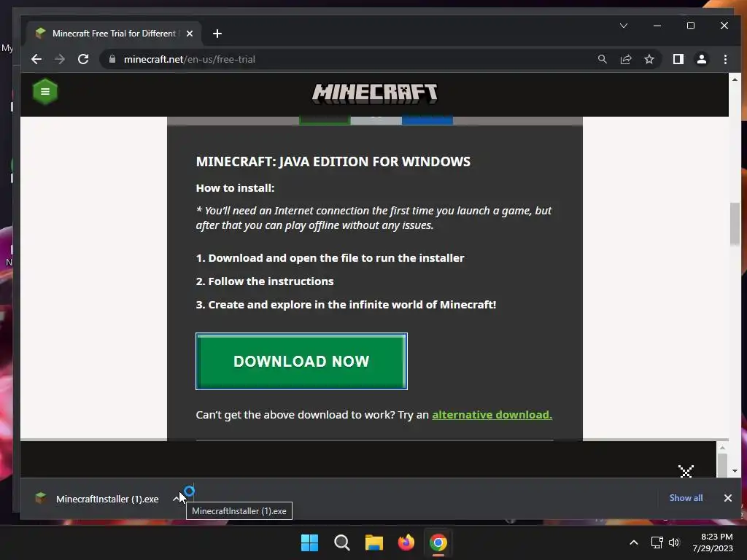Screen dimensions: 747x560
Task: Open the Windows Start menu
Action: point(309,542)
